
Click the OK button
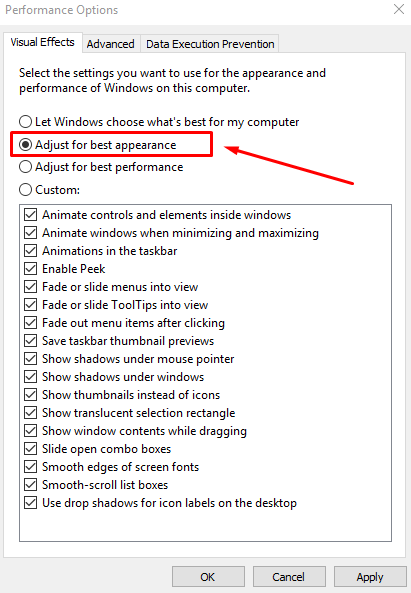tap(208, 577)
